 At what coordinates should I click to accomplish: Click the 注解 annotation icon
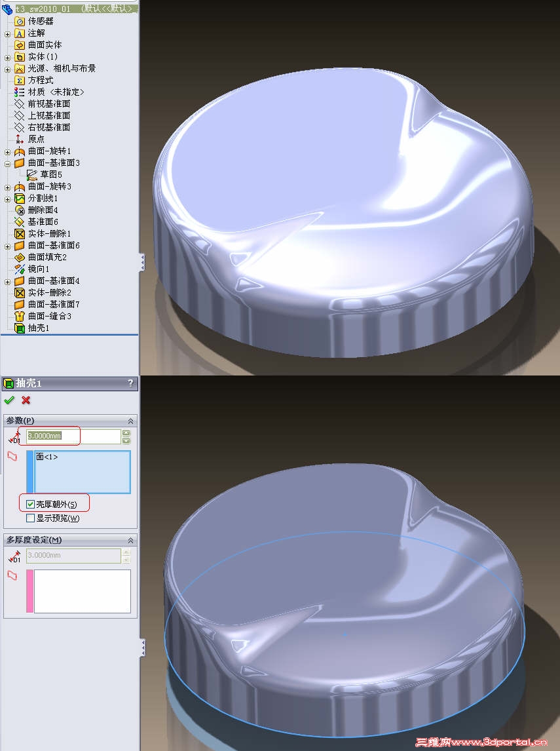(x=20, y=33)
